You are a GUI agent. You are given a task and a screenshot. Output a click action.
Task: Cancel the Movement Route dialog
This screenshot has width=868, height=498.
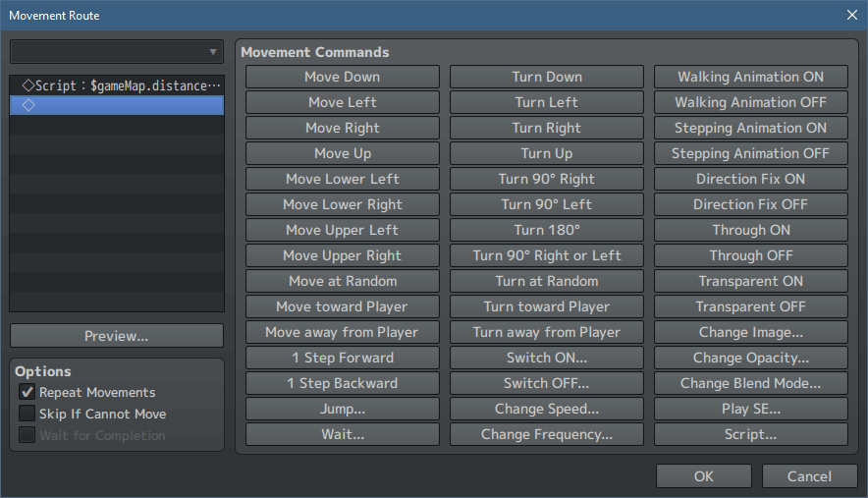coord(809,476)
